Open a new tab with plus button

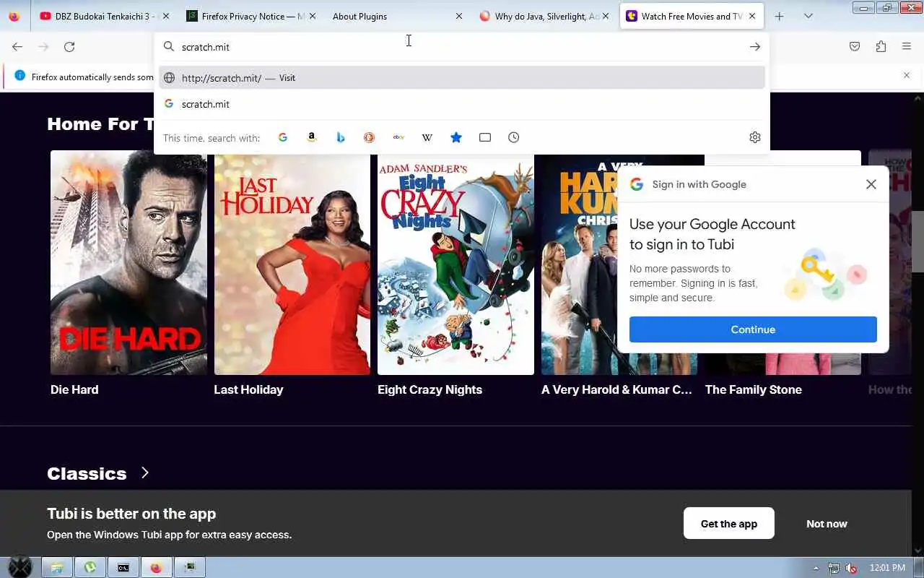[x=780, y=16]
